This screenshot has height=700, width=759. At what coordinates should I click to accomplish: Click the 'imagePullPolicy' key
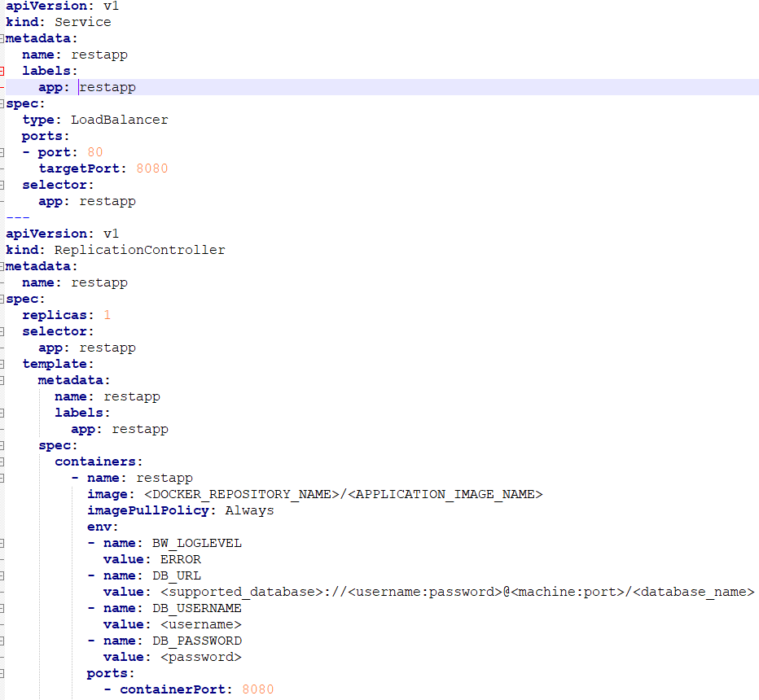148,511
